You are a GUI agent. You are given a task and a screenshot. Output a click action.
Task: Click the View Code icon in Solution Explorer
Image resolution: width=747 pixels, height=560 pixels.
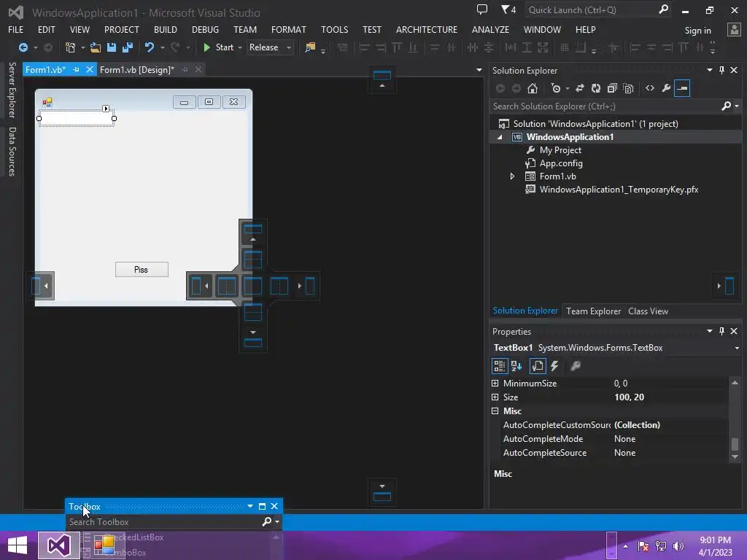650,88
